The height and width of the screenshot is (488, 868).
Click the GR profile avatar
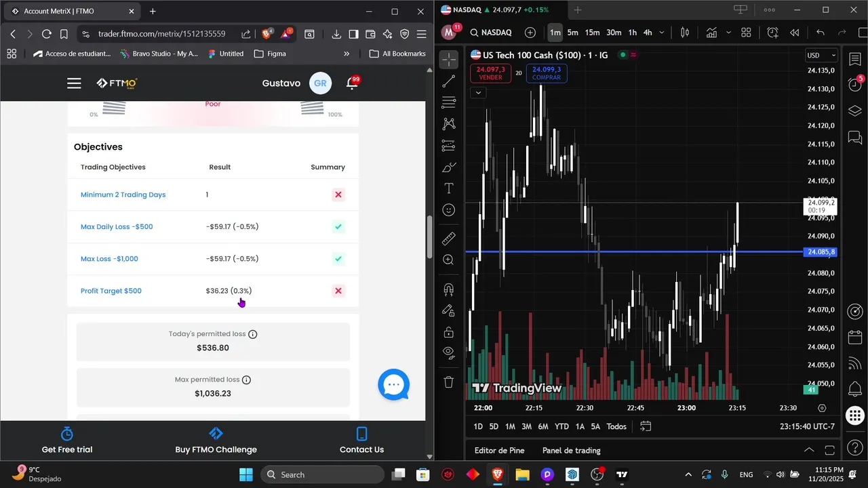coord(321,83)
